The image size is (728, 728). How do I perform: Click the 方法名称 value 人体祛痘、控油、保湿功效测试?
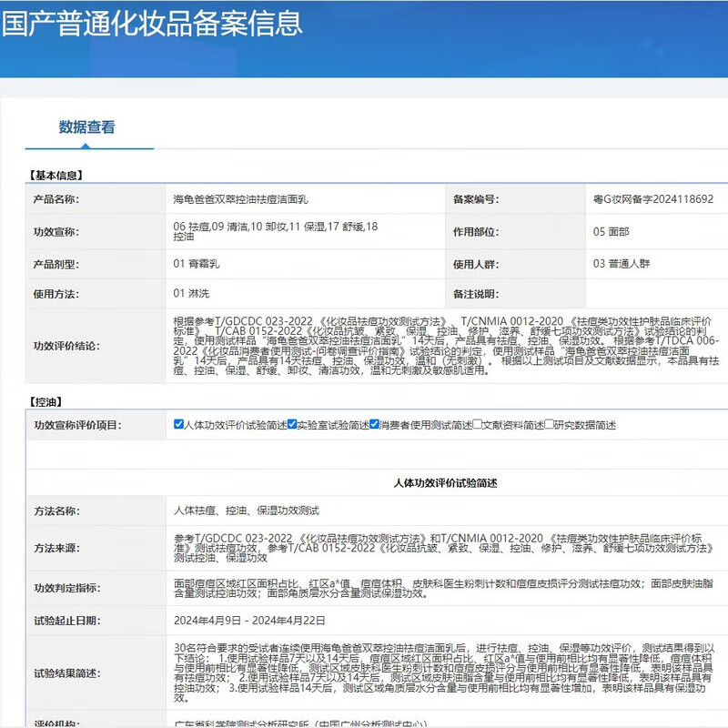tap(246, 511)
